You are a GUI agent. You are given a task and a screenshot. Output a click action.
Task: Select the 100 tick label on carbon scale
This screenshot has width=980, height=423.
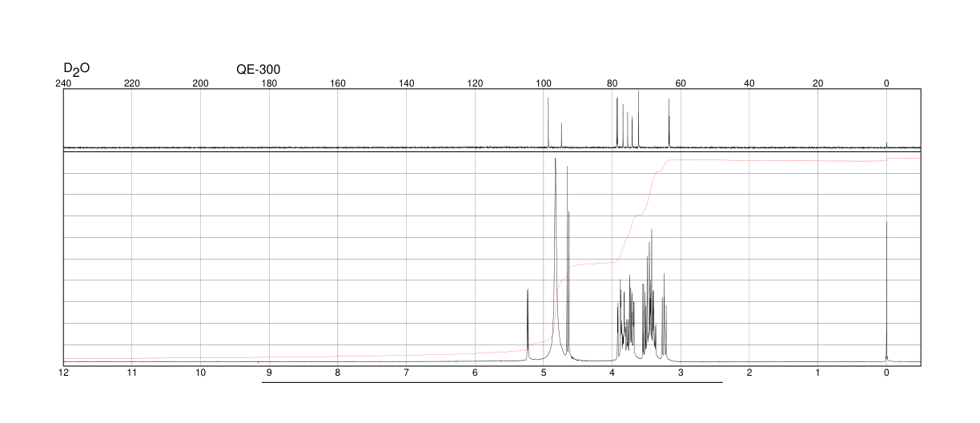click(544, 83)
